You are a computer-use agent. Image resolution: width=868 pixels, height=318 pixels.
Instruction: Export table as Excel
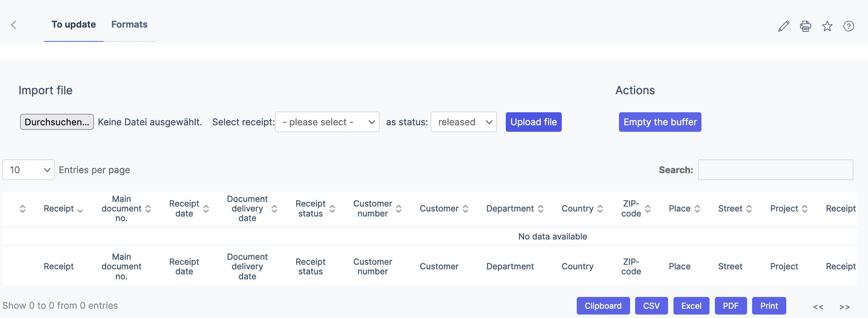(x=691, y=306)
